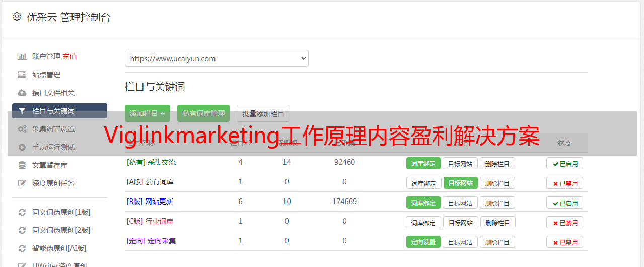
Task: Click the [定向] 定向采集 column name
Action: (151, 241)
